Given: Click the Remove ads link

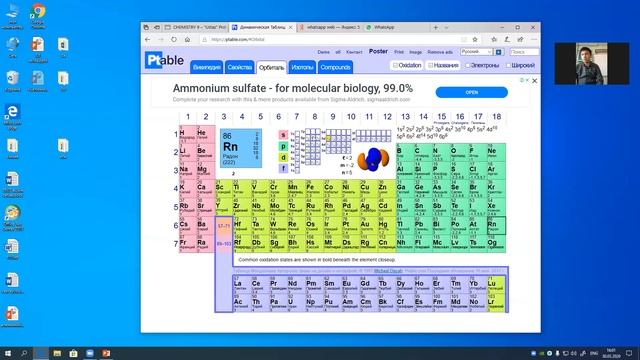Looking at the screenshot, I should pos(440,52).
